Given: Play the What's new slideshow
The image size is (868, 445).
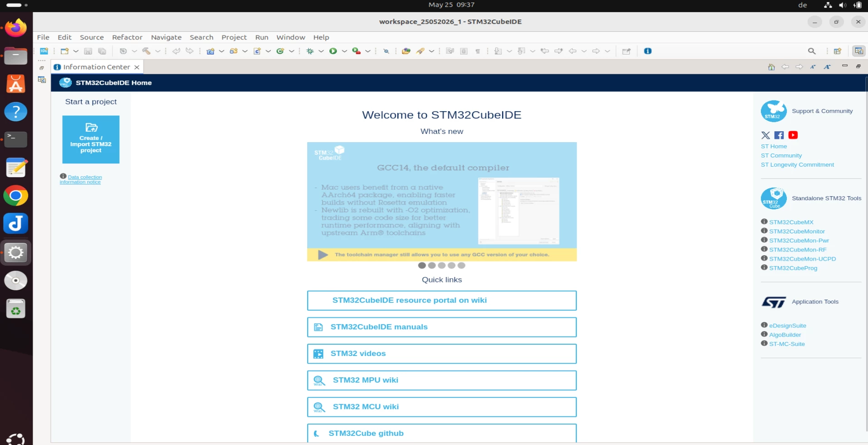Looking at the screenshot, I should coord(323,255).
